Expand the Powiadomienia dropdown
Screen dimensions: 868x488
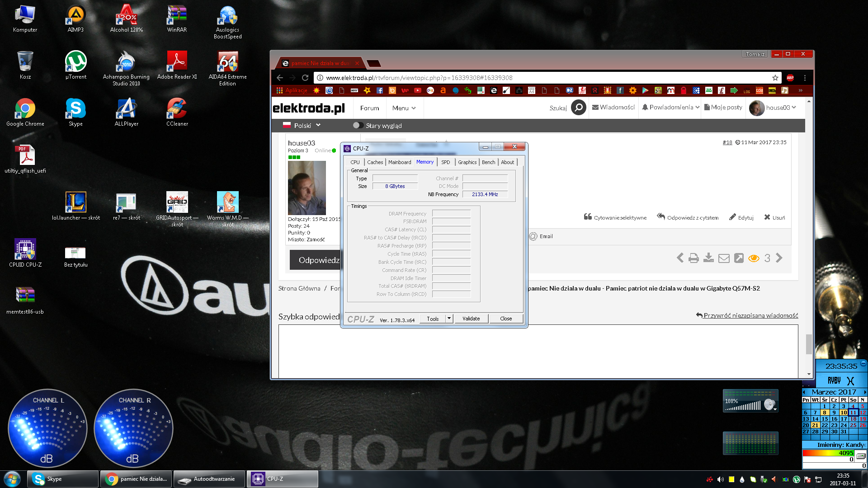(671, 108)
